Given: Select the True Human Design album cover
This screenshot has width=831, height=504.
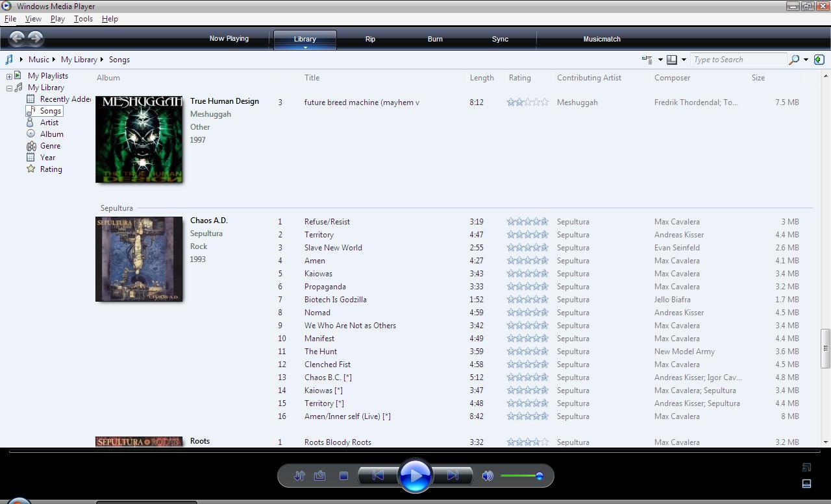Looking at the screenshot, I should (139, 139).
